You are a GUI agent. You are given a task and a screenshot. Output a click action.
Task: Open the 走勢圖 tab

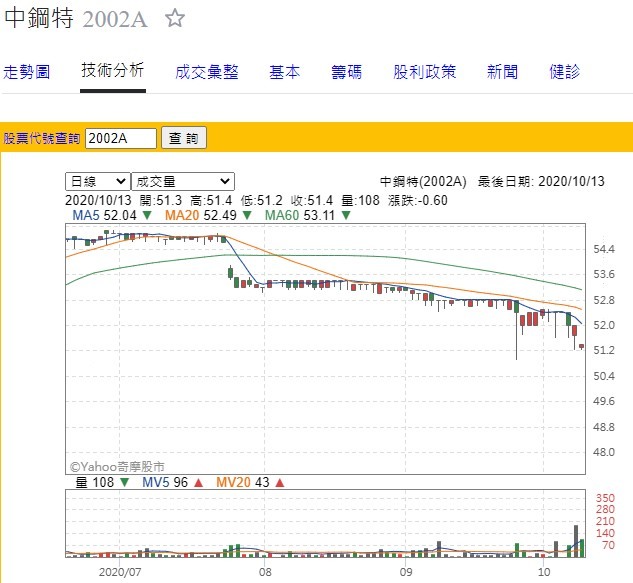[x=26, y=72]
